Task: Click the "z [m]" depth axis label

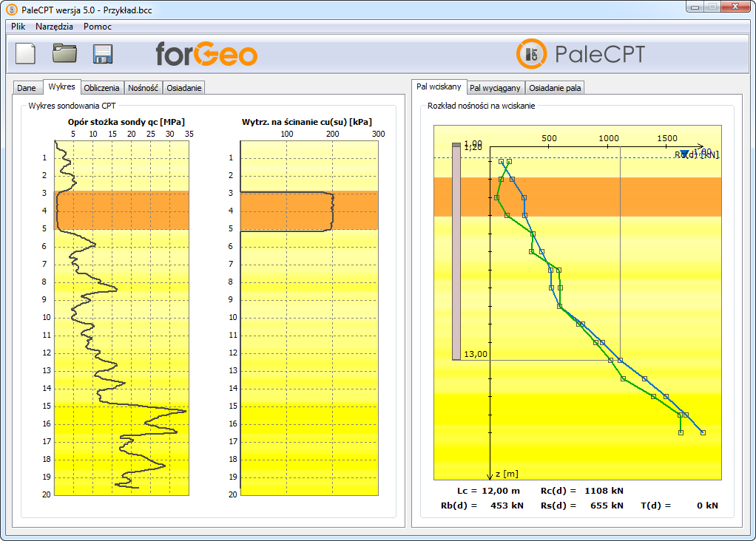Action: tap(507, 474)
